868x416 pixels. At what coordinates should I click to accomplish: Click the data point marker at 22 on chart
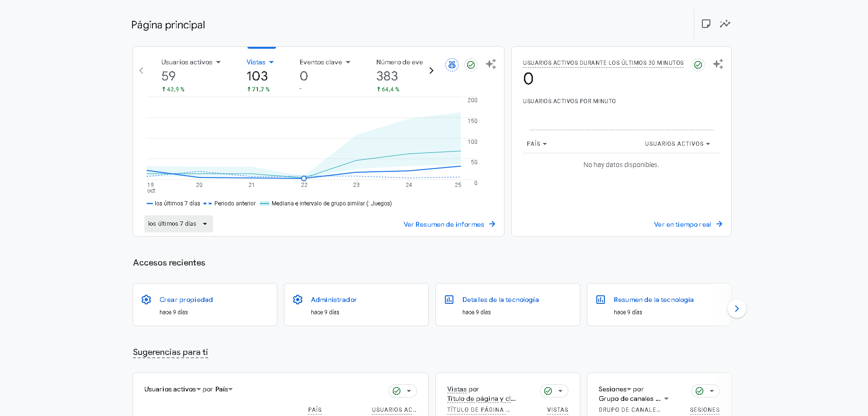coord(304,178)
